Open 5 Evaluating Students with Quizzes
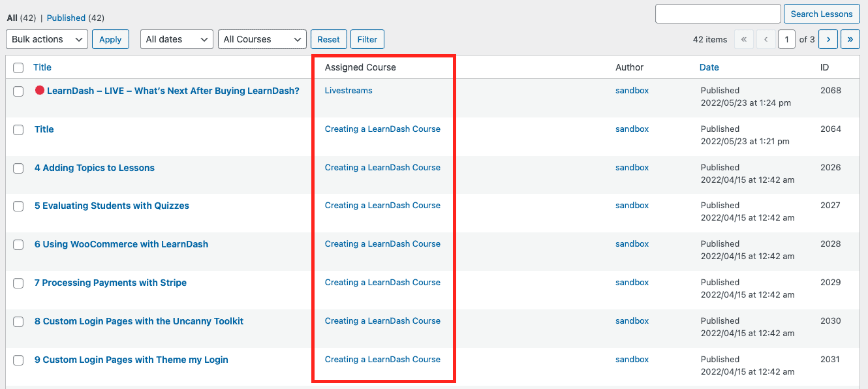868x389 pixels. pos(112,206)
